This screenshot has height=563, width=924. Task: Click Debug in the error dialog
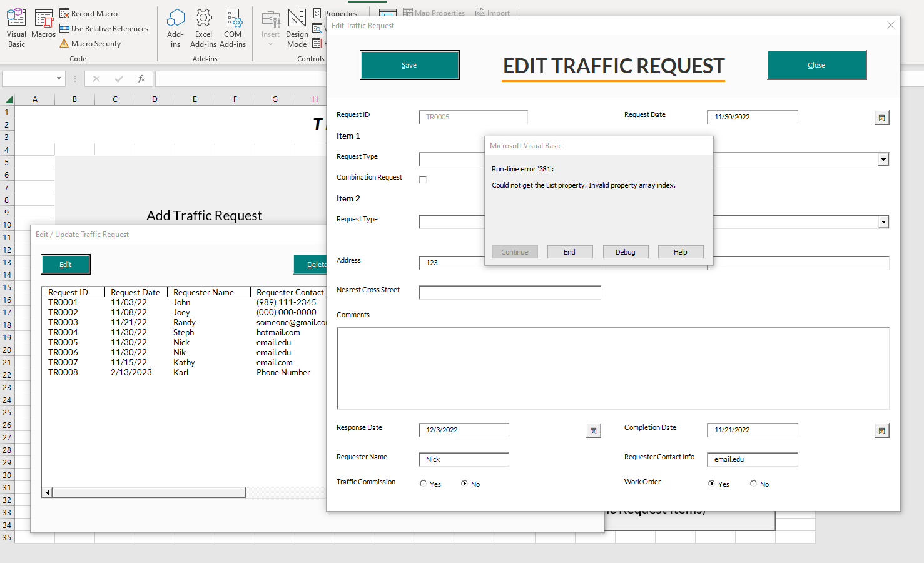click(x=625, y=251)
